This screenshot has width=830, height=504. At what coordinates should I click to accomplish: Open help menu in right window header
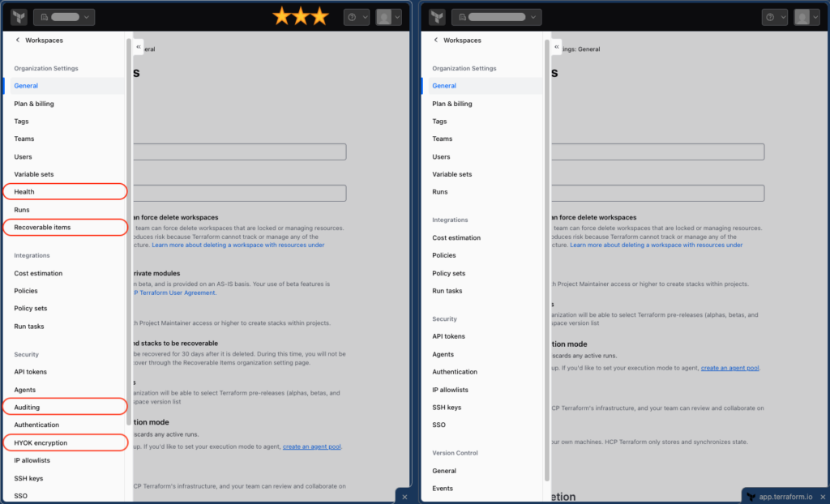coord(774,17)
